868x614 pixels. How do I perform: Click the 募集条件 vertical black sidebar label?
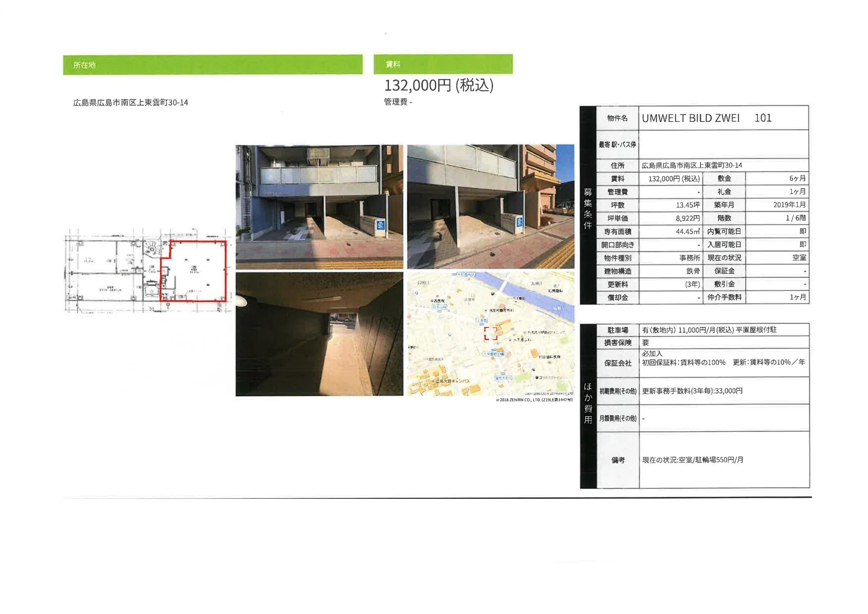pyautogui.click(x=588, y=209)
